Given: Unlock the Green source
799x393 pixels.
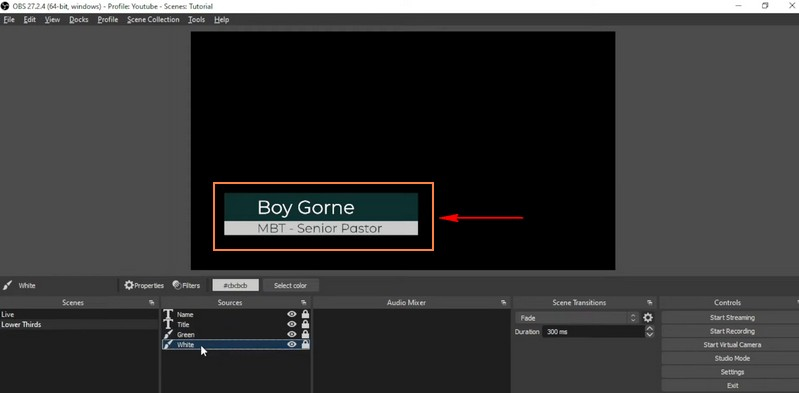Looking at the screenshot, I should click(x=305, y=334).
